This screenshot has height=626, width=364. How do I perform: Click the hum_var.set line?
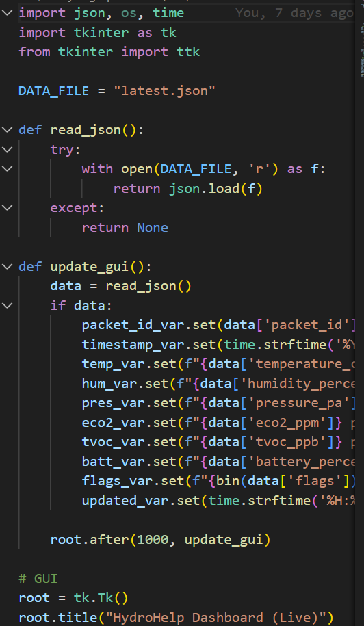pos(218,384)
